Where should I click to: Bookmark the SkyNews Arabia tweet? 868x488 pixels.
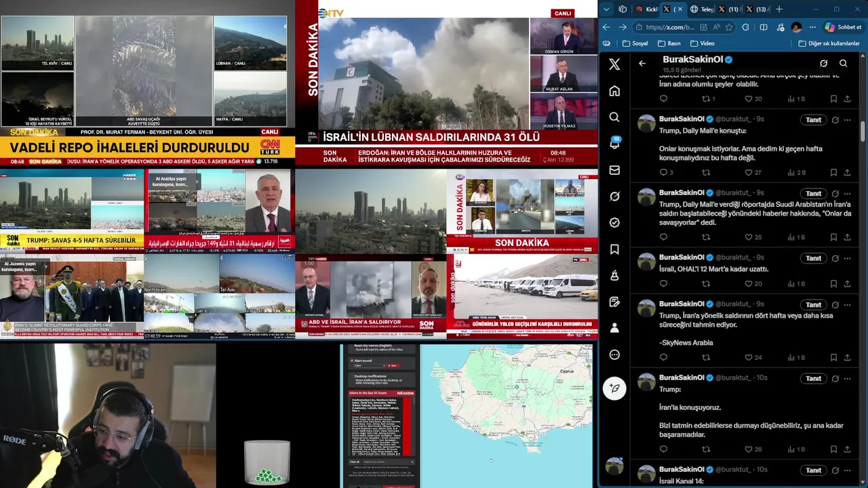[833, 358]
